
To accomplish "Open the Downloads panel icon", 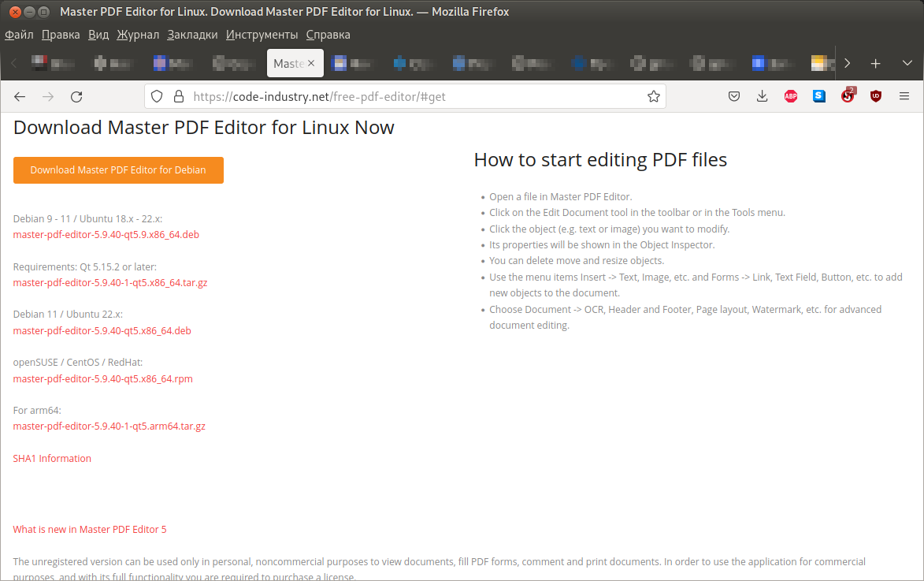I will click(762, 96).
